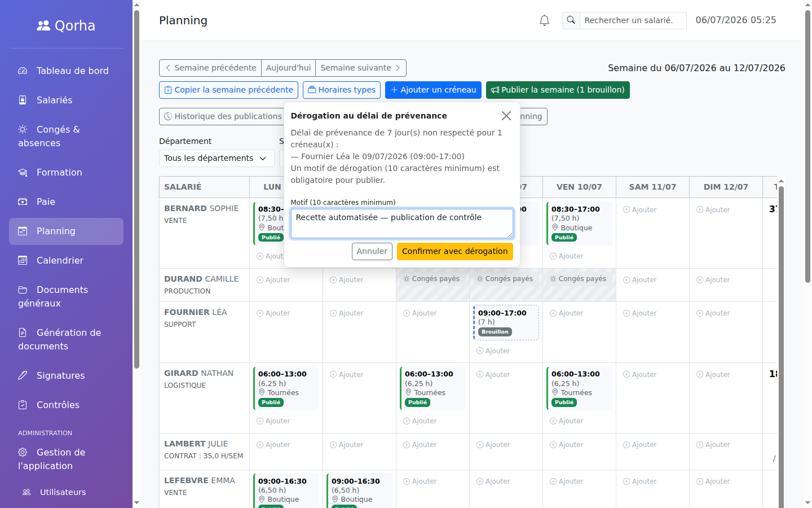Add shift for Fournier Léa on Friday
This screenshot has width=812, height=508.
pyautogui.click(x=567, y=313)
